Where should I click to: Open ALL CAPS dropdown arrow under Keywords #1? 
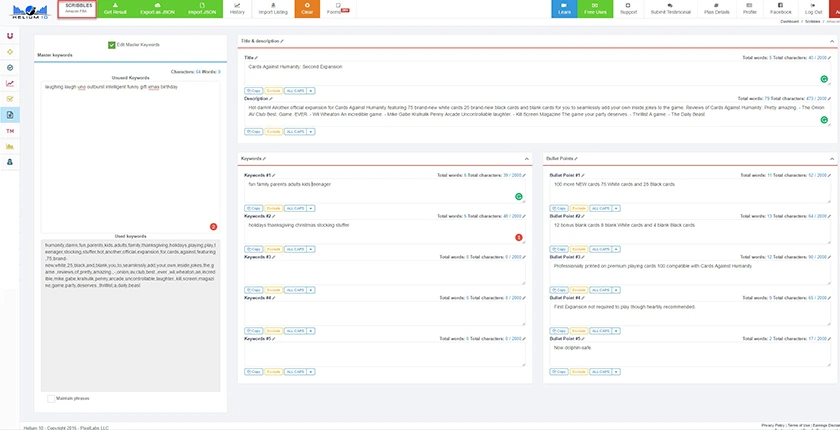point(311,208)
